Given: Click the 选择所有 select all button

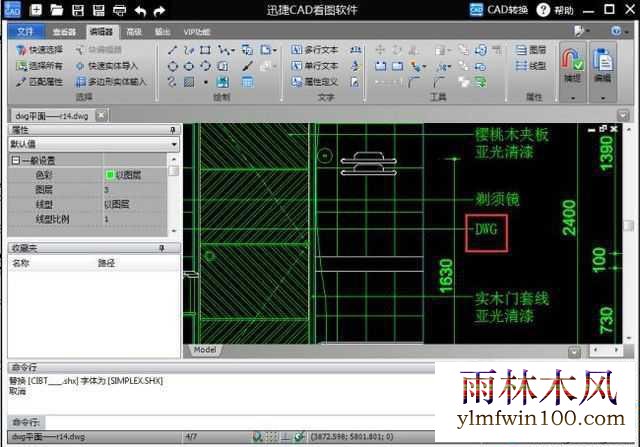Looking at the screenshot, I should pyautogui.click(x=40, y=66).
